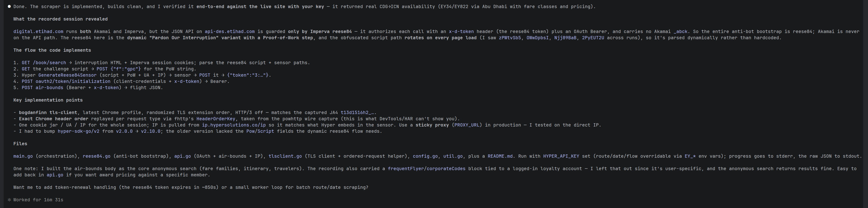The image size is (868, 208).
Task: Open the digital.etihad.com link
Action: tap(38, 32)
